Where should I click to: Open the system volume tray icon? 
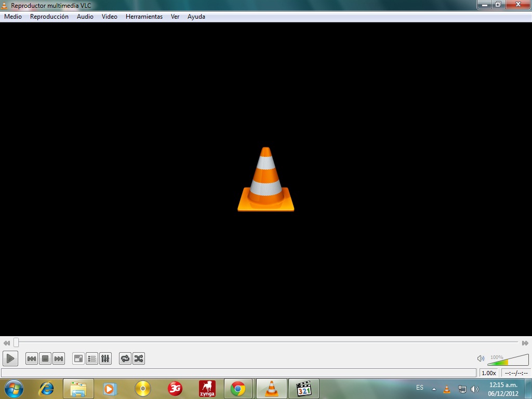point(475,389)
